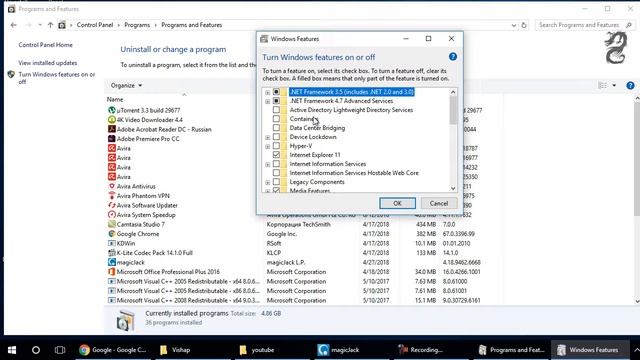This screenshot has height=360, width=640.
Task: Click the Avira Software Updater icon
Action: (111, 205)
